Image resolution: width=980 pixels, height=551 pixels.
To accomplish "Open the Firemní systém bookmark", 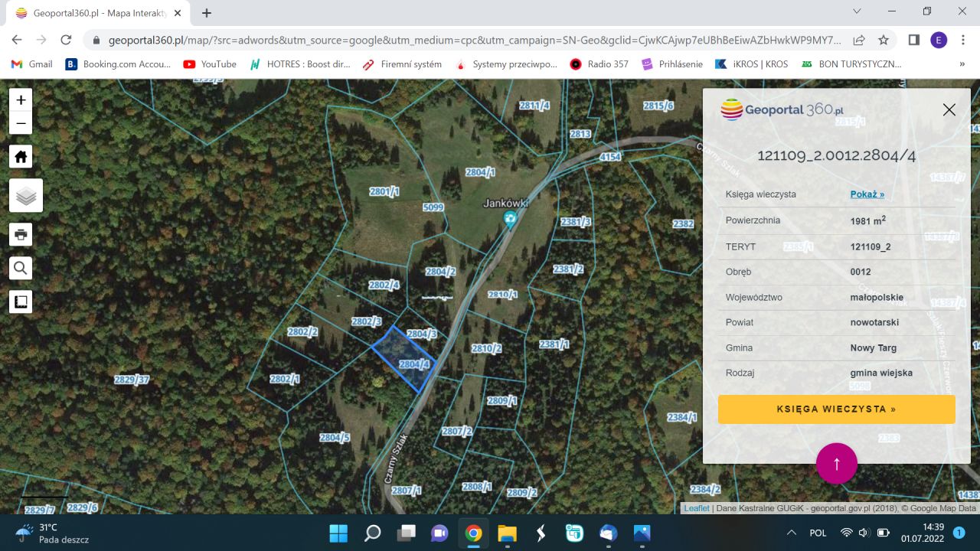I will pyautogui.click(x=402, y=64).
